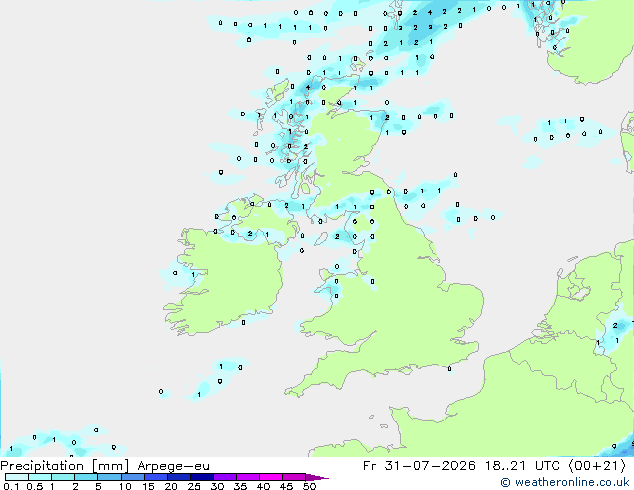This screenshot has width=634, height=490.
Task: Click the 45–50 mm legend color swatch
Action: click(294, 477)
